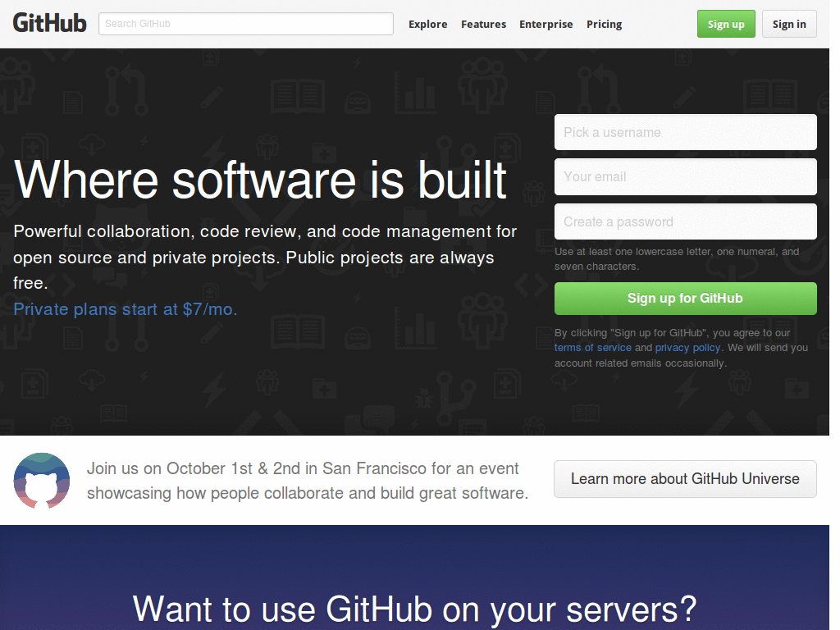Screen dimensions: 840x630
Task: Open the privacy policy link
Action: (687, 347)
